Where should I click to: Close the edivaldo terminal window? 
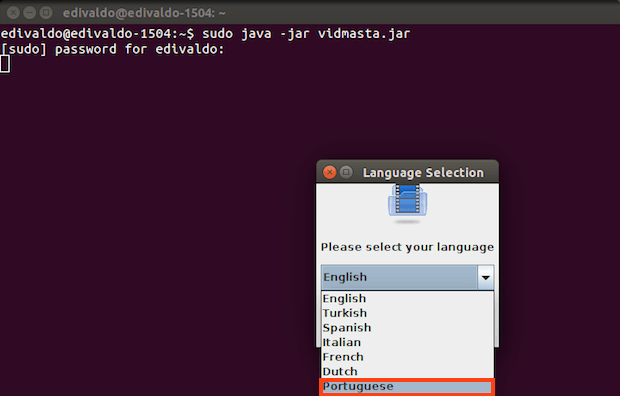(x=13, y=13)
